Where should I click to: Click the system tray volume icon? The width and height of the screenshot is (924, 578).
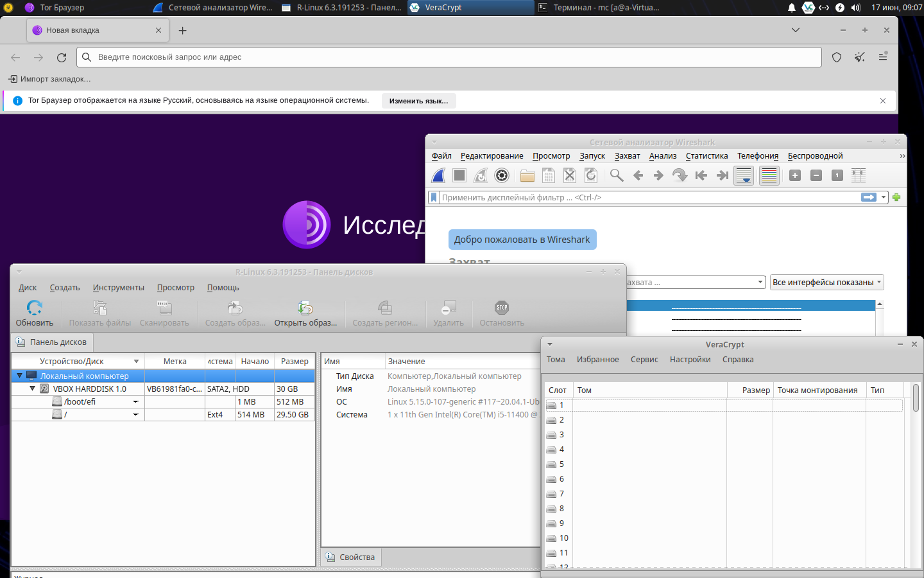[x=855, y=8]
